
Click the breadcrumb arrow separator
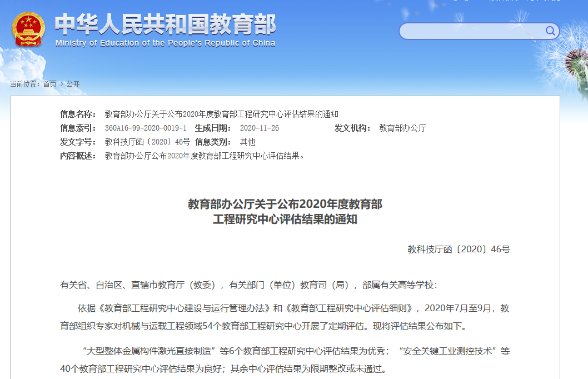pyautogui.click(x=61, y=84)
